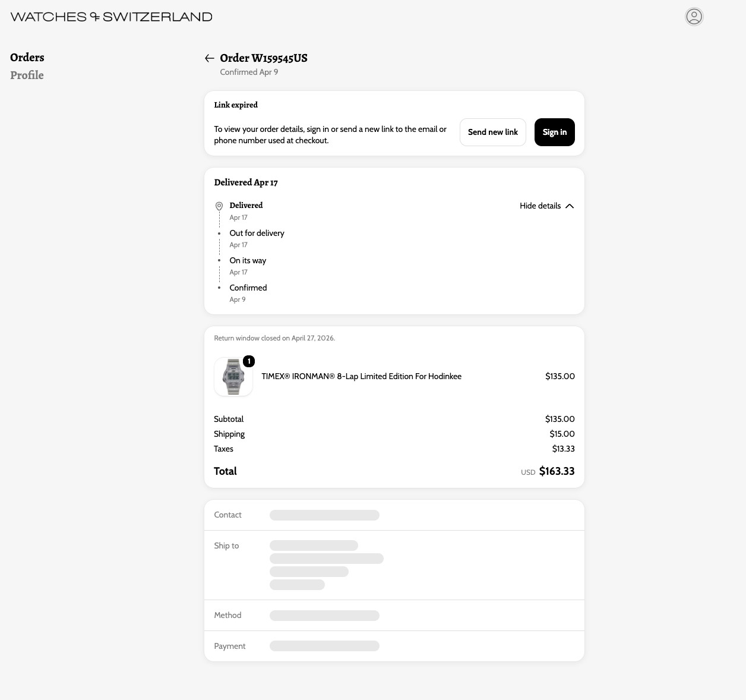Open the Timex Ironman watch thumbnail
Image resolution: width=746 pixels, height=700 pixels.
coord(233,377)
